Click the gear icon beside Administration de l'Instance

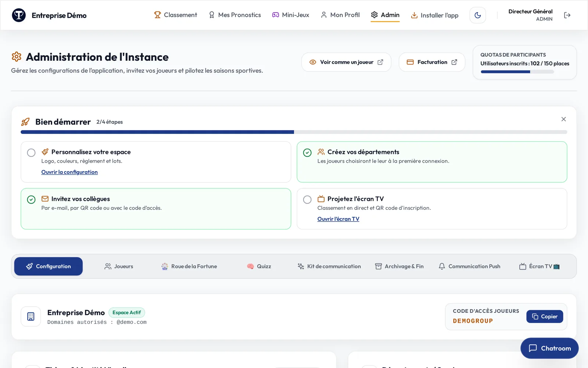(17, 57)
